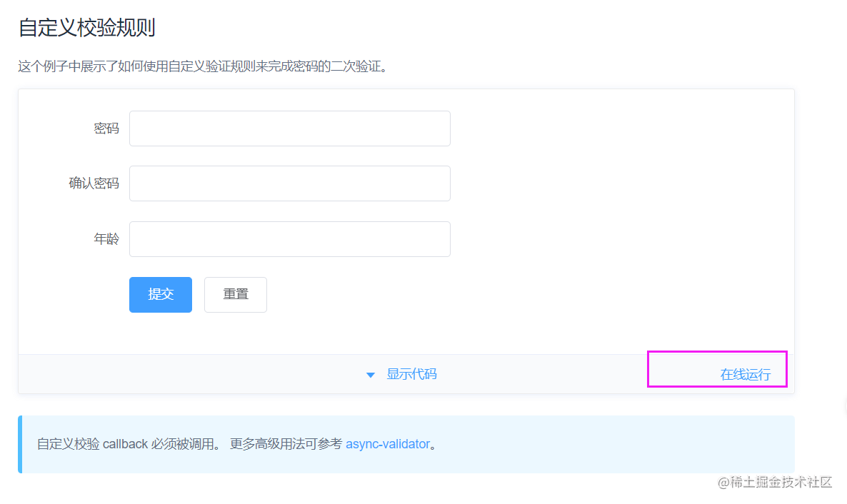Click the blue tip banner about callback
847x504 pixels.
406,443
